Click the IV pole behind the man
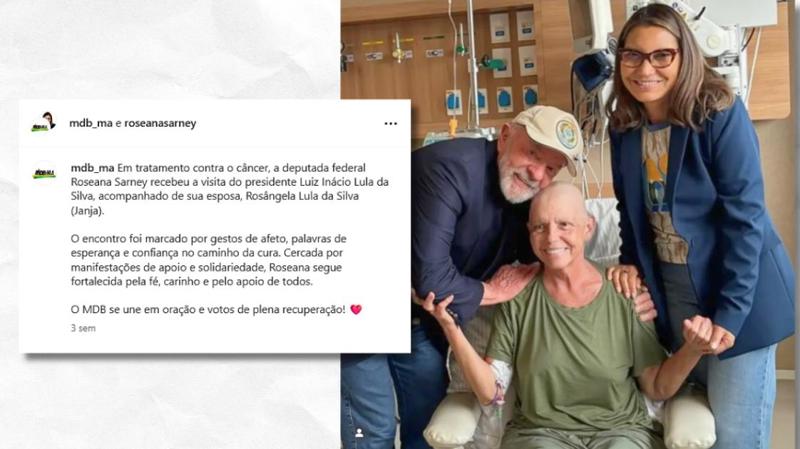Viewport: 800px width, 449px height. click(x=473, y=66)
